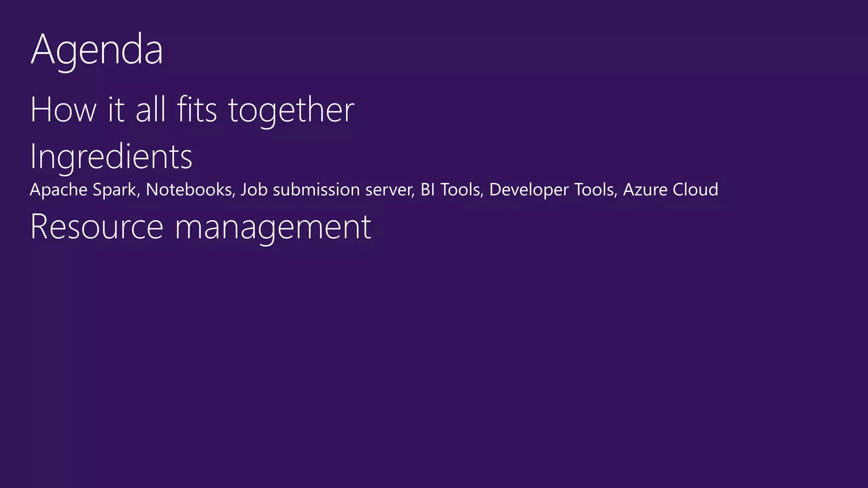Click the 'Developer Tools' text
The width and height of the screenshot is (868, 488).
coord(552,190)
